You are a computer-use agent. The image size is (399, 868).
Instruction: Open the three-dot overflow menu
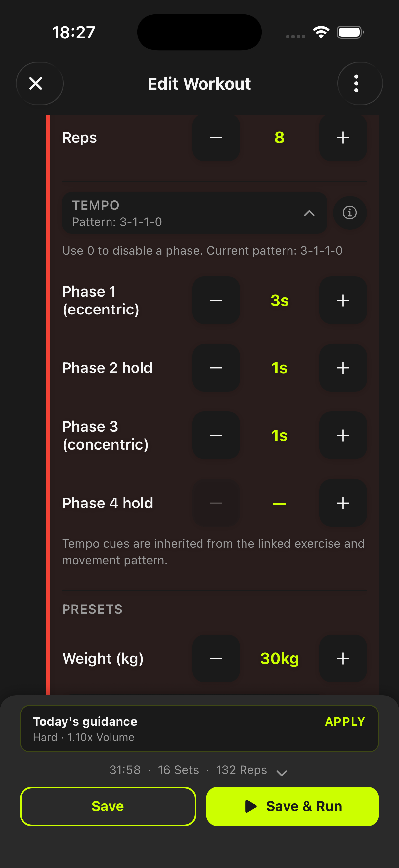pyautogui.click(x=356, y=83)
